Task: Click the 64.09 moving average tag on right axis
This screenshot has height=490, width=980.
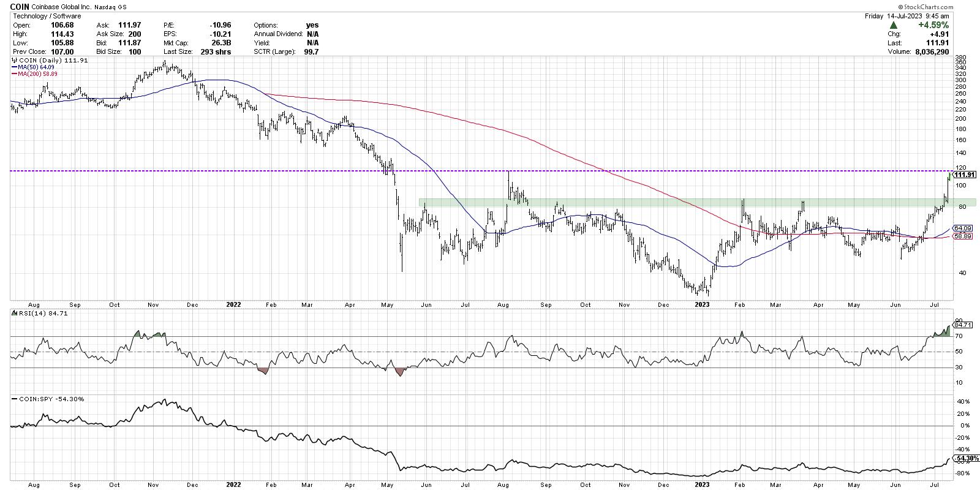Action: (x=961, y=228)
